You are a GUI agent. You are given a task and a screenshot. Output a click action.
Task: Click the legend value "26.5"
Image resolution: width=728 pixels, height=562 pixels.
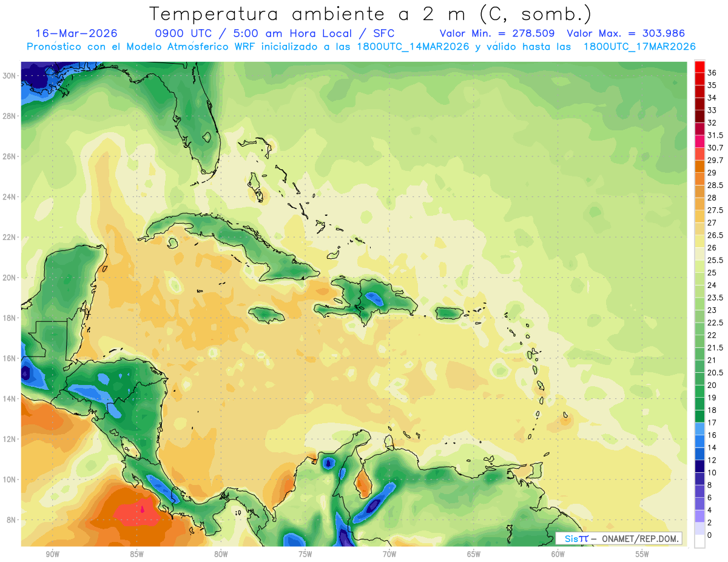click(x=715, y=235)
